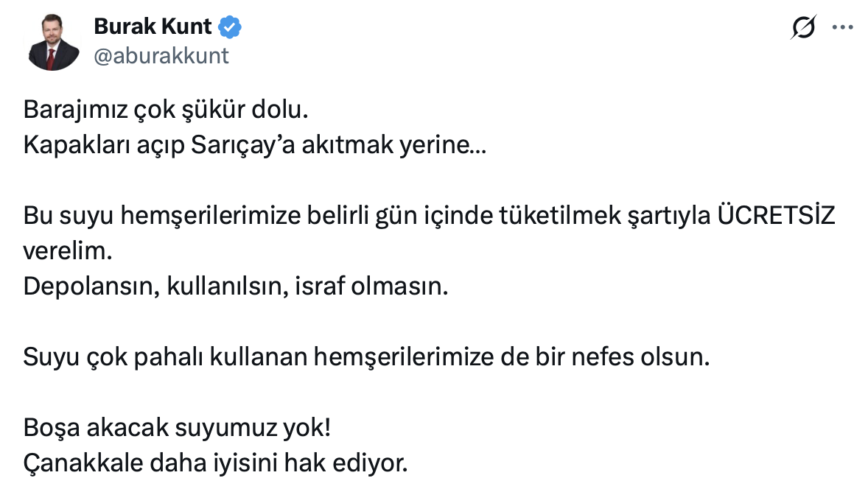868x492 pixels.
Task: Click the Grok slashed-circle icon
Action: [803, 27]
